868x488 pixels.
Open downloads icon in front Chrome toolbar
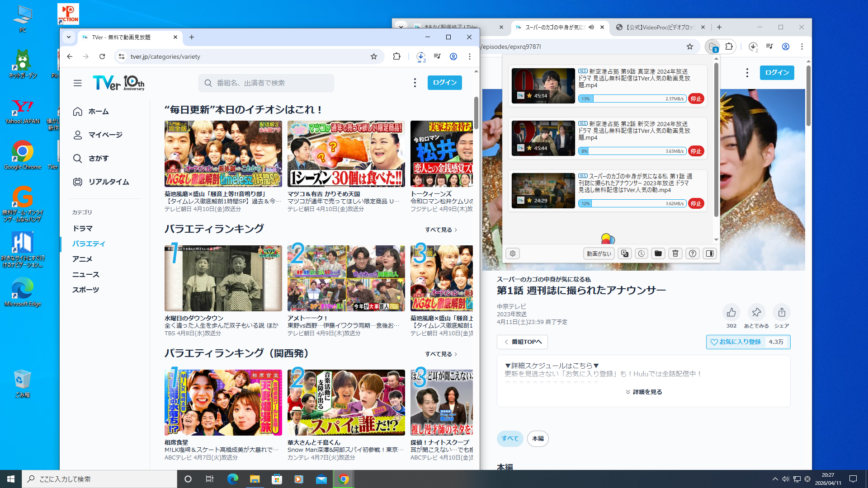(421, 56)
